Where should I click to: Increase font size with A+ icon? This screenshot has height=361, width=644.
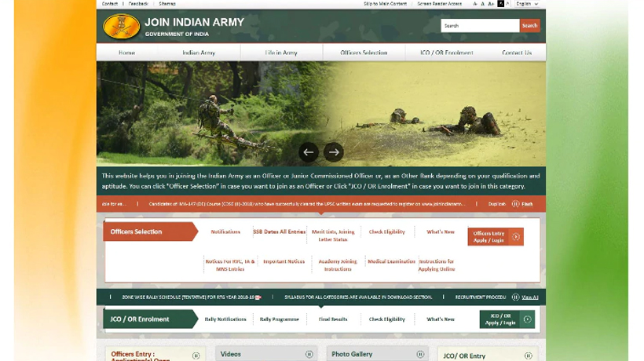(491, 4)
